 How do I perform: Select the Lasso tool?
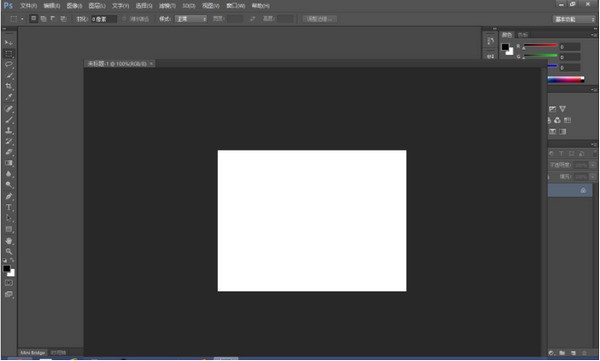coord(8,64)
